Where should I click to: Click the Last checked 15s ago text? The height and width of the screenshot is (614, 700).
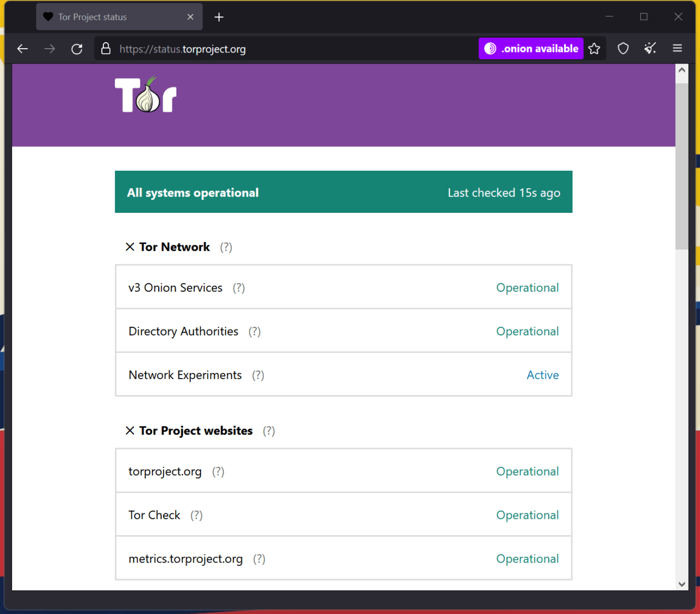504,193
